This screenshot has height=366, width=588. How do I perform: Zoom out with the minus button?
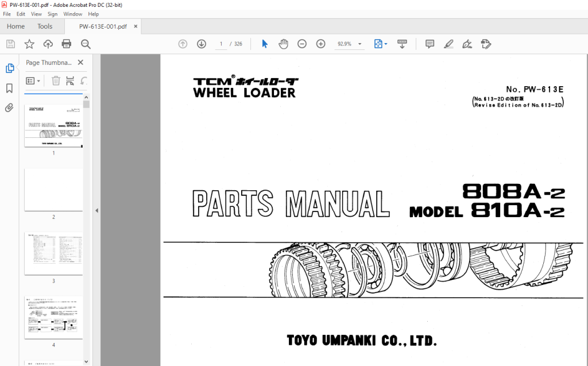coord(302,44)
